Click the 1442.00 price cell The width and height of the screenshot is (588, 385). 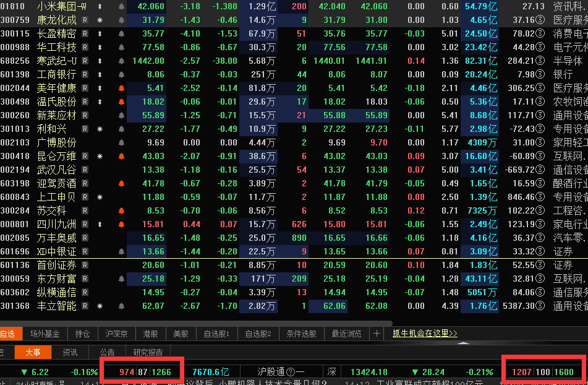pos(148,61)
